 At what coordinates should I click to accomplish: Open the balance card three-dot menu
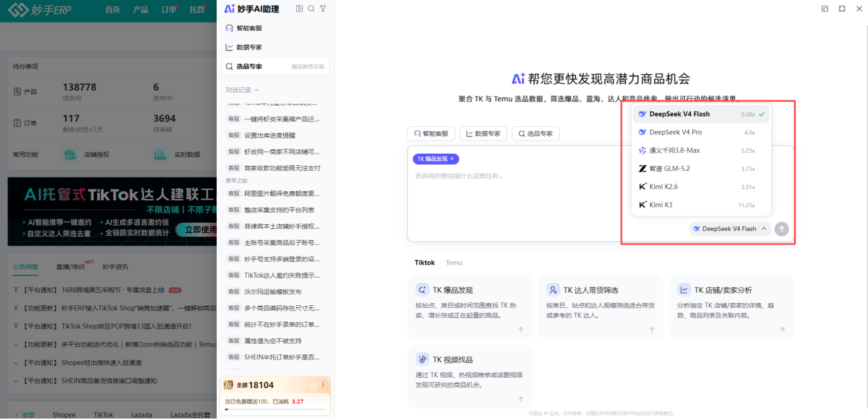pyautogui.click(x=323, y=385)
